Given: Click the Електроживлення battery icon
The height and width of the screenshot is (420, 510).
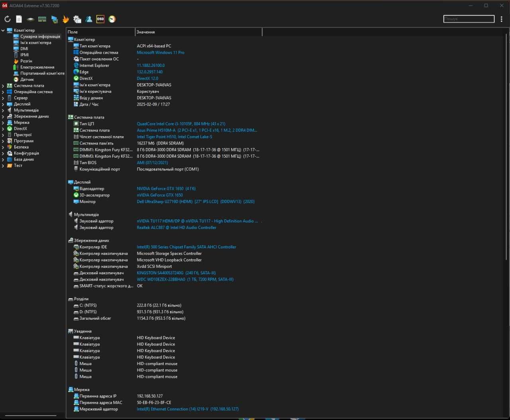Looking at the screenshot, I should (x=16, y=67).
